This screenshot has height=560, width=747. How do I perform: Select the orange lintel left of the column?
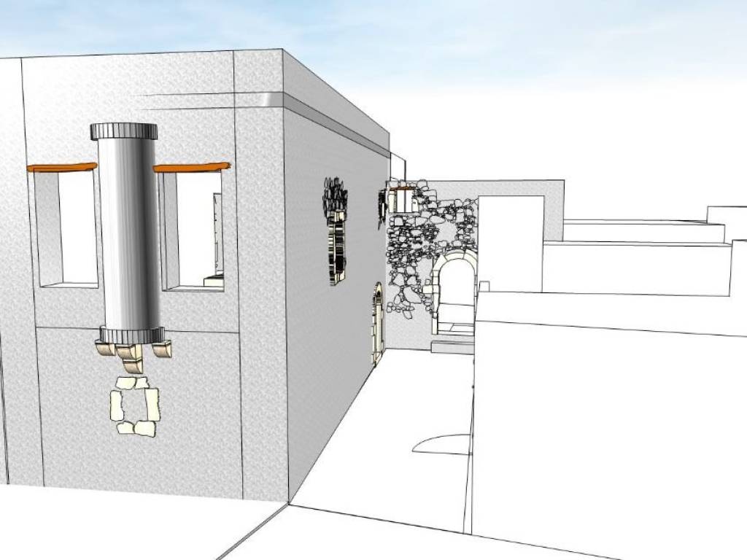[x=62, y=167]
